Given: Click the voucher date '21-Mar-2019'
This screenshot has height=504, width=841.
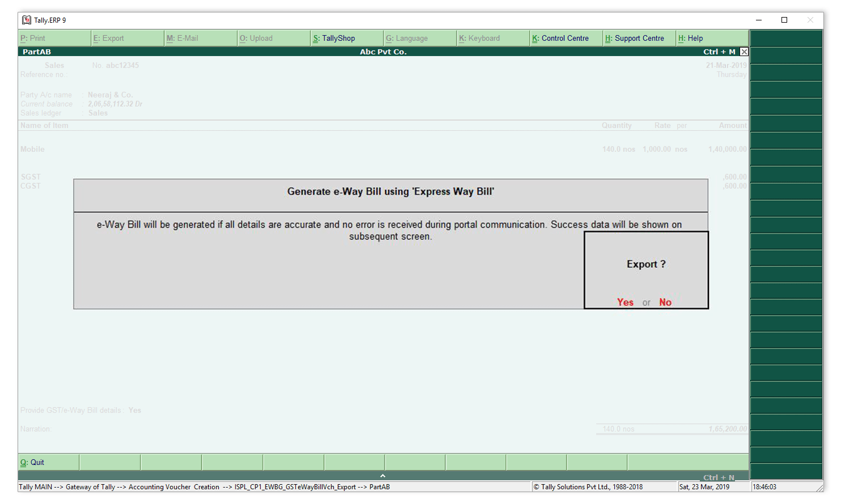Looking at the screenshot, I should (x=726, y=65).
